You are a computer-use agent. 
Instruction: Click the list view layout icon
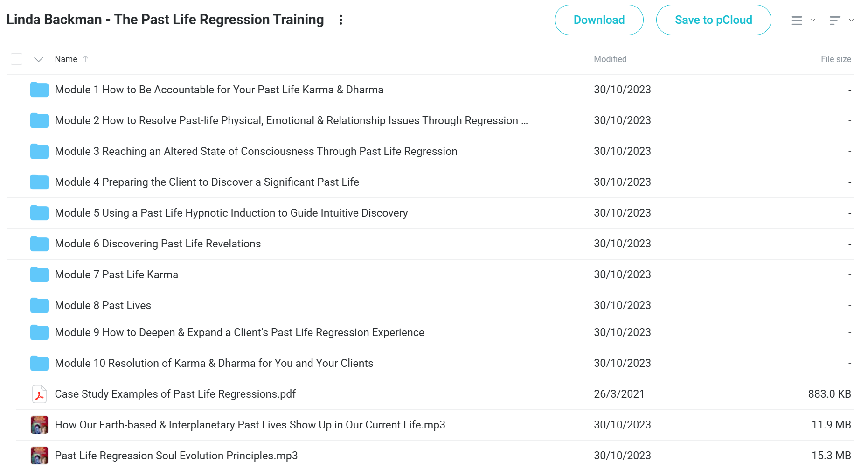point(797,21)
